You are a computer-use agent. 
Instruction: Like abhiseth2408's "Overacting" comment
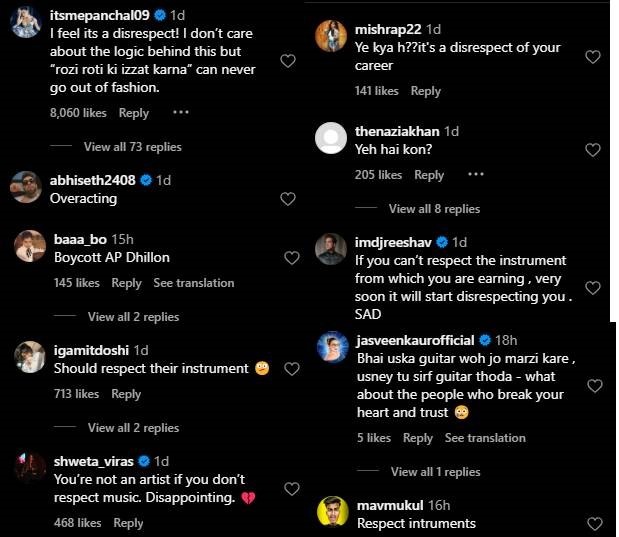pos(288,199)
